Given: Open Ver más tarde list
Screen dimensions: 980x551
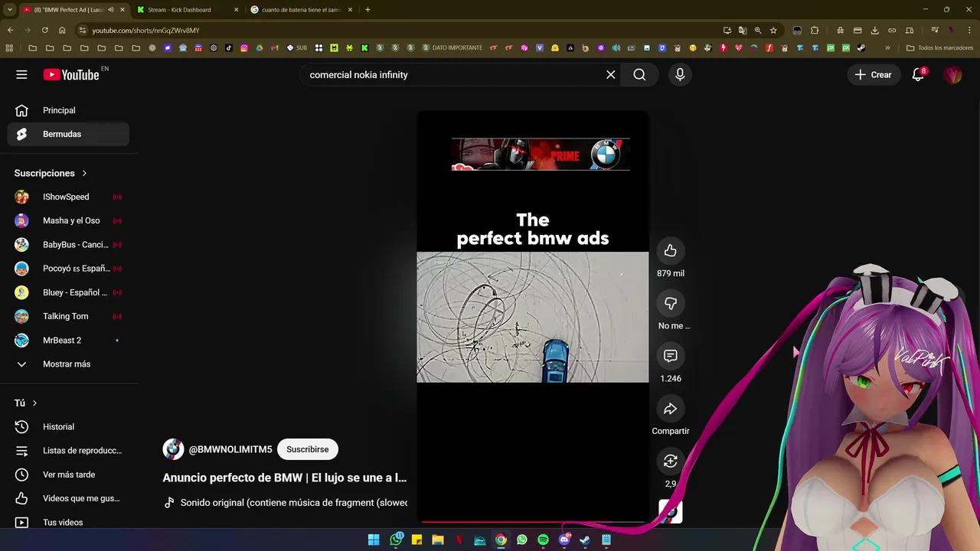Looking at the screenshot, I should tap(68, 474).
